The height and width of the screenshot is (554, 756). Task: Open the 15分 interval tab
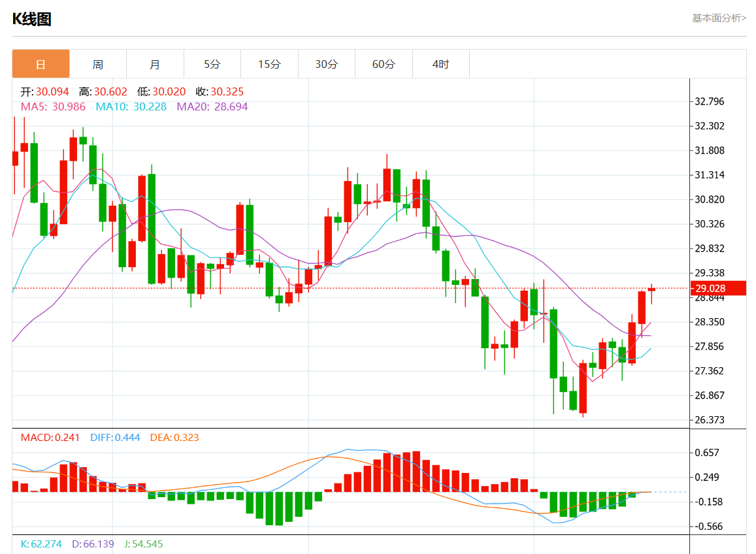[269, 64]
